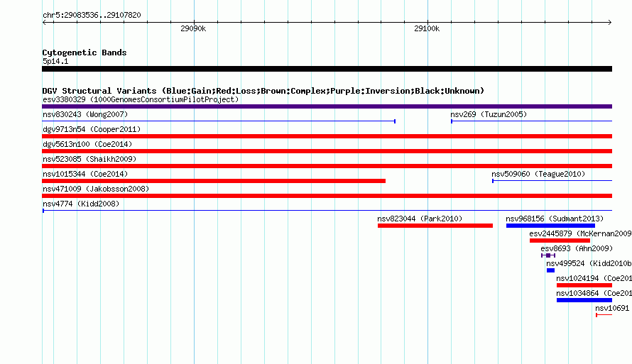632x364 pixels.
Task: Open the nsv1024194 variant label
Action: tap(594, 278)
